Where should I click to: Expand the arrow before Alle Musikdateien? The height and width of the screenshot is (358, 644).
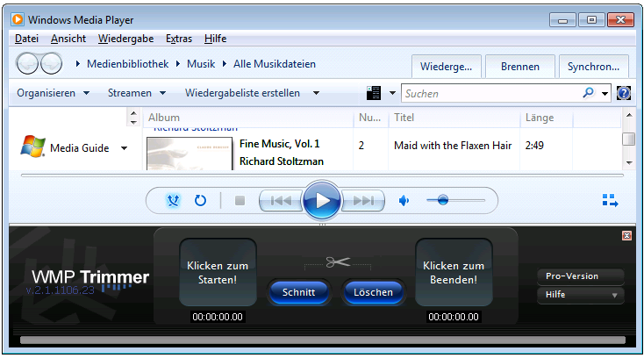click(x=225, y=64)
